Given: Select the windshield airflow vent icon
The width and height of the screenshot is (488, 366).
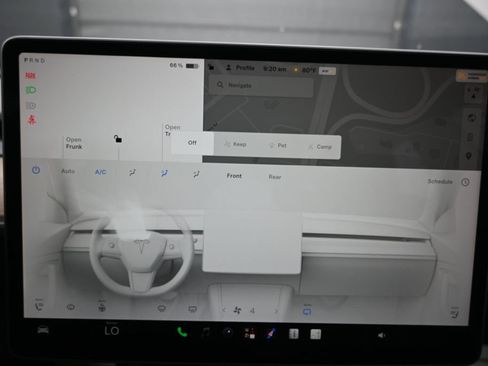Looking at the screenshot, I should pos(132,173).
